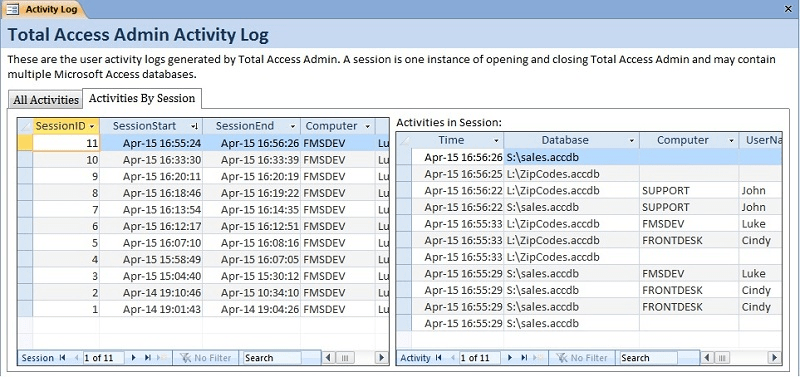This screenshot has width=800, height=377.
Task: Go to first record in Session navigator
Action: (x=63, y=358)
